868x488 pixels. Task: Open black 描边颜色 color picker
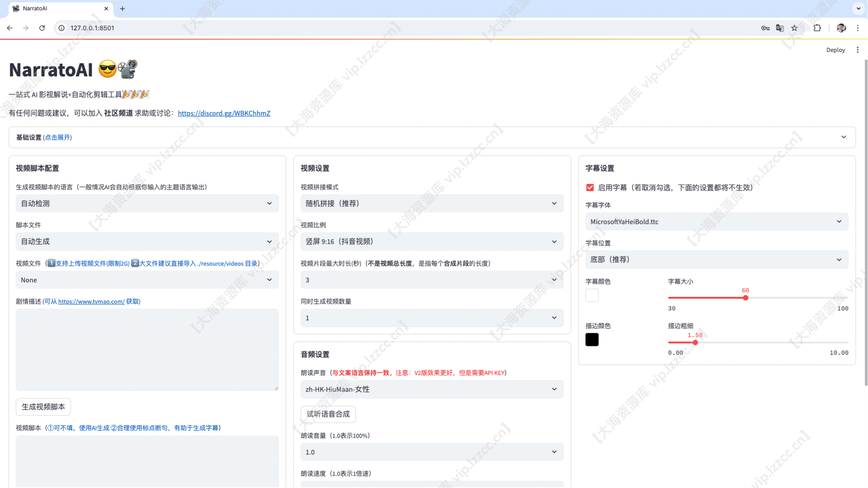point(592,340)
